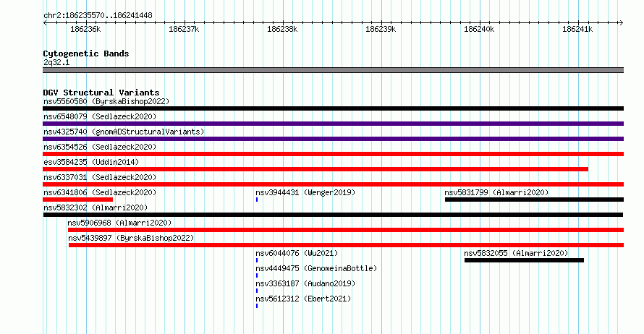Open nsv5832055 (Almarri2020) label
The height and width of the screenshot is (334, 644).
pos(516,253)
